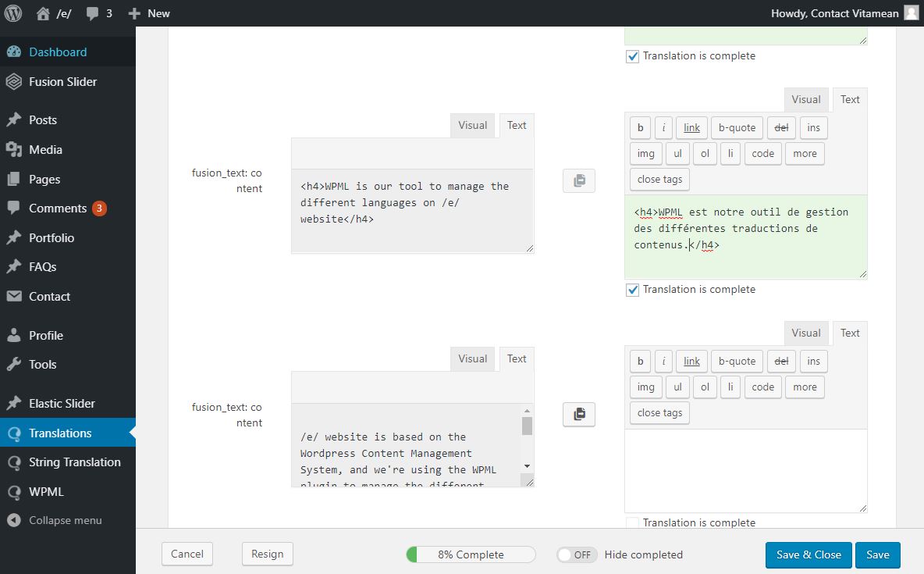Viewport: 924px width, 574px height.
Task: Click more button in empty translation editor
Action: point(805,387)
